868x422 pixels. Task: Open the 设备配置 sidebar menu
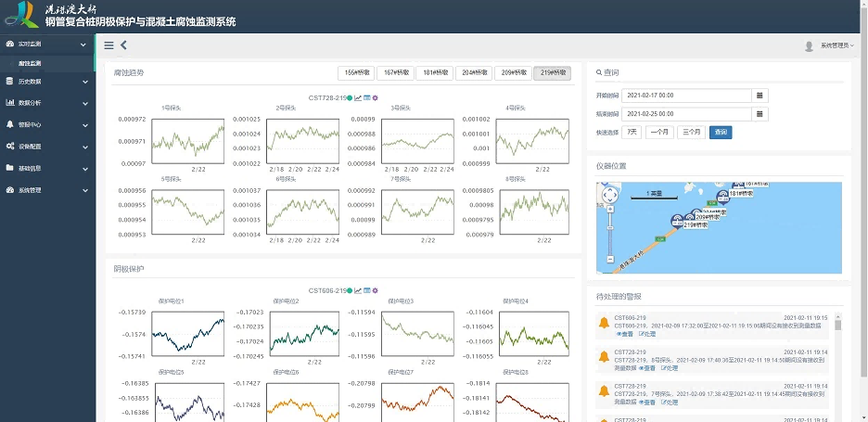(46, 147)
